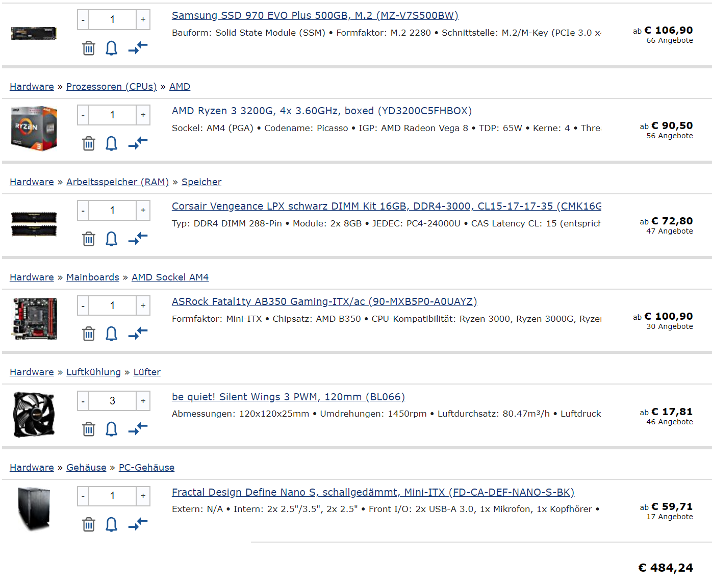Decrease quantity of be quiet! fan
Image resolution: width=712 pixels, height=588 pixels.
pos(83,401)
